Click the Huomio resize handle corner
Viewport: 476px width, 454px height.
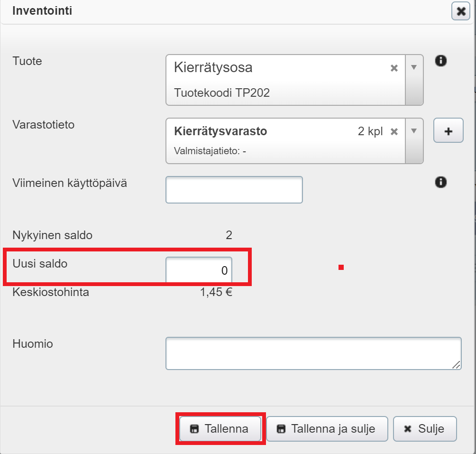point(456,364)
